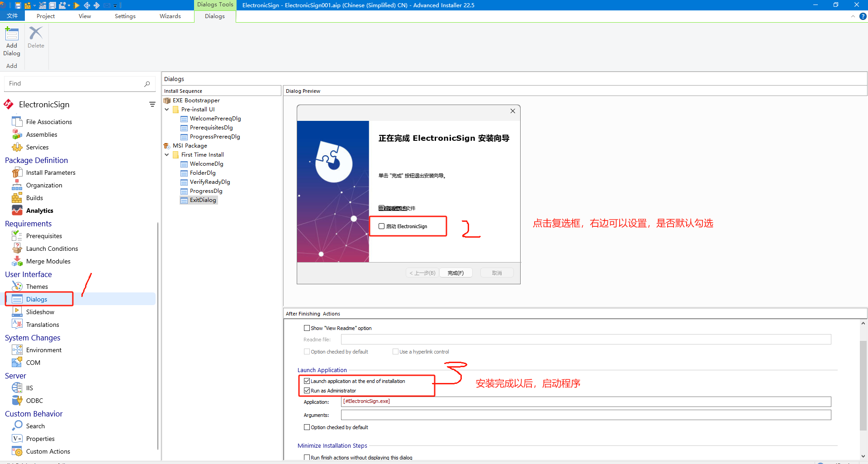
Task: Open the Slideshow page icon
Action: pyautogui.click(x=17, y=312)
